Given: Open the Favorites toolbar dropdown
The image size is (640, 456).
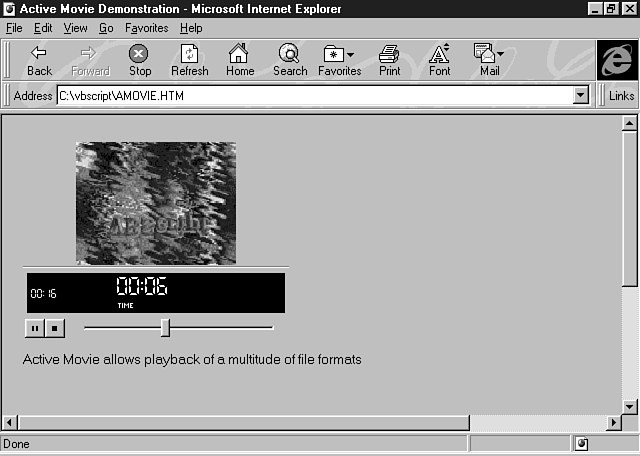Looking at the screenshot, I should pyautogui.click(x=339, y=59).
